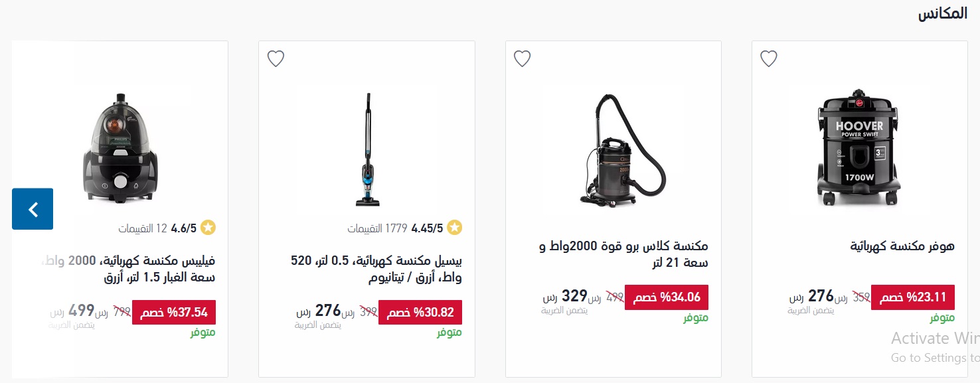Click the 'المكانس' section heading
Screen dimensions: 980x383
tap(942, 15)
